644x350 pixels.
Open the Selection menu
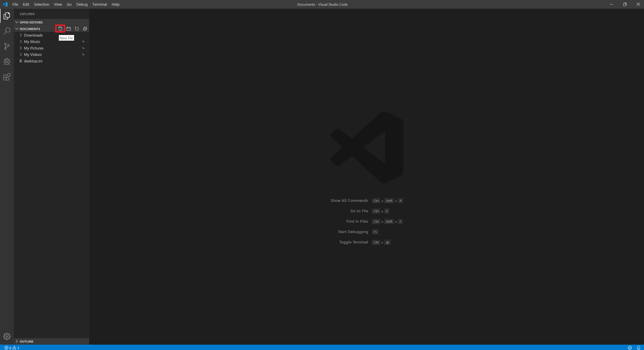pos(41,4)
